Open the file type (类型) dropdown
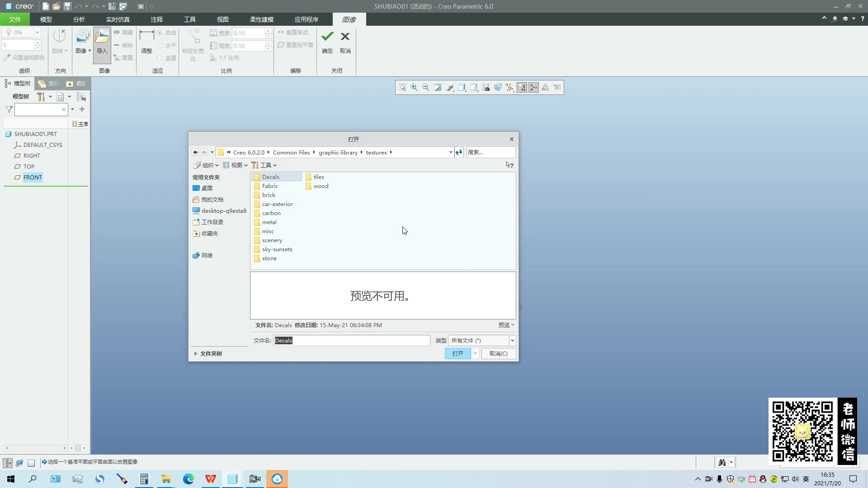This screenshot has height=488, width=868. 512,341
